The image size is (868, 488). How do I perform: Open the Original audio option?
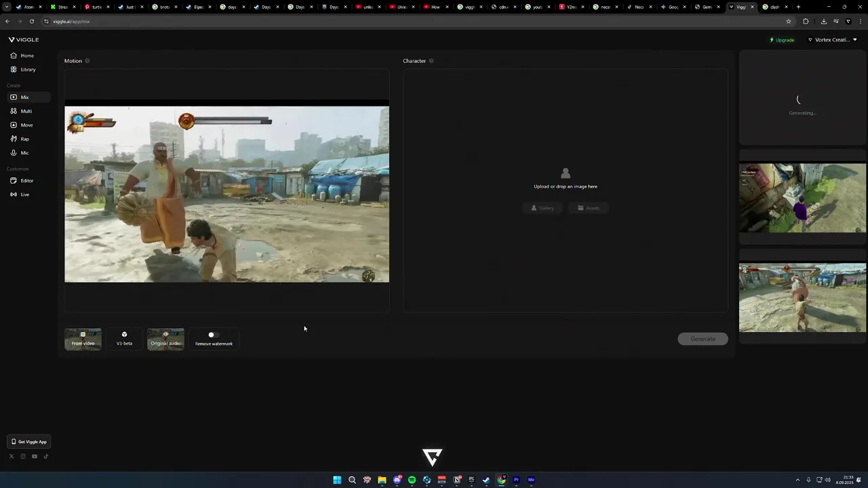165,339
